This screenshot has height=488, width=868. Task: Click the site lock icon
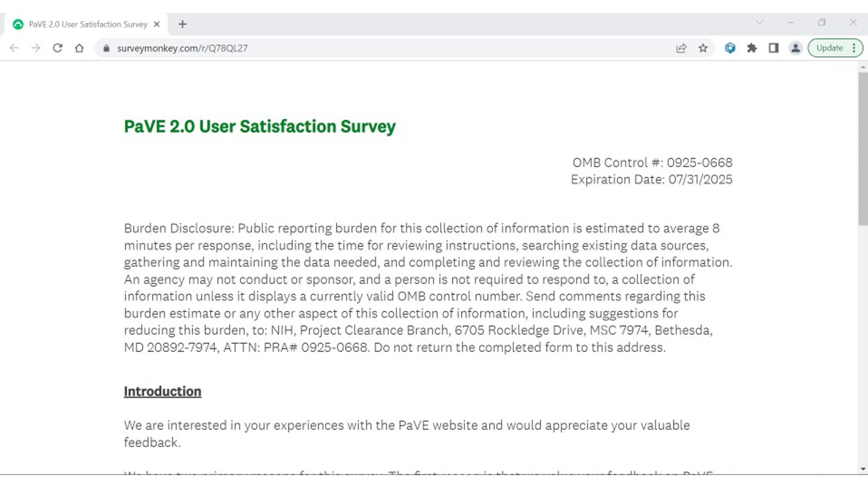[x=106, y=48]
